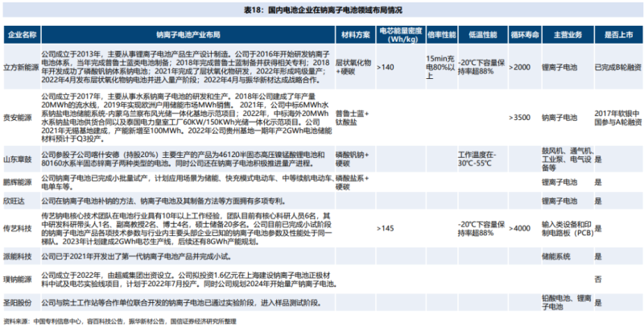The height and width of the screenshot is (328, 644).
Task: Click the '派能科技' company cell
Action: point(23,257)
